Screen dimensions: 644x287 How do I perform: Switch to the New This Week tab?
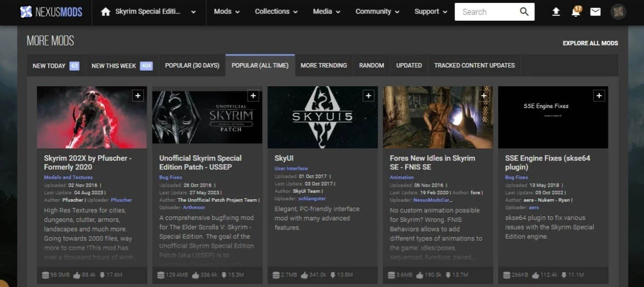122,66
